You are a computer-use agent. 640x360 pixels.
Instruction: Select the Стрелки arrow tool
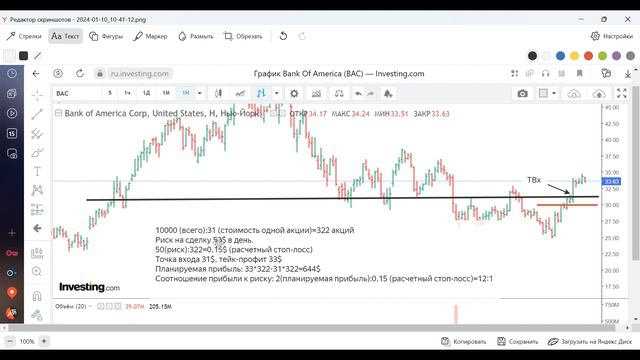click(x=24, y=36)
